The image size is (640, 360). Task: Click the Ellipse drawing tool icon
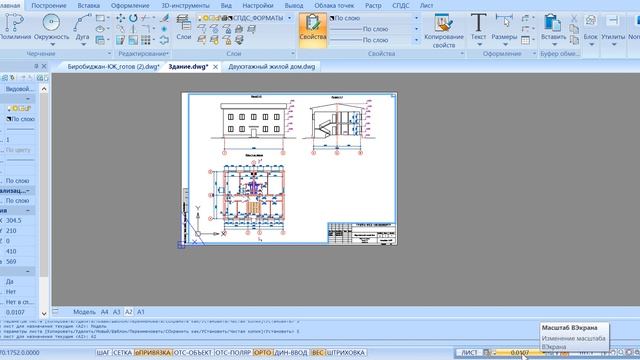[x=100, y=29]
